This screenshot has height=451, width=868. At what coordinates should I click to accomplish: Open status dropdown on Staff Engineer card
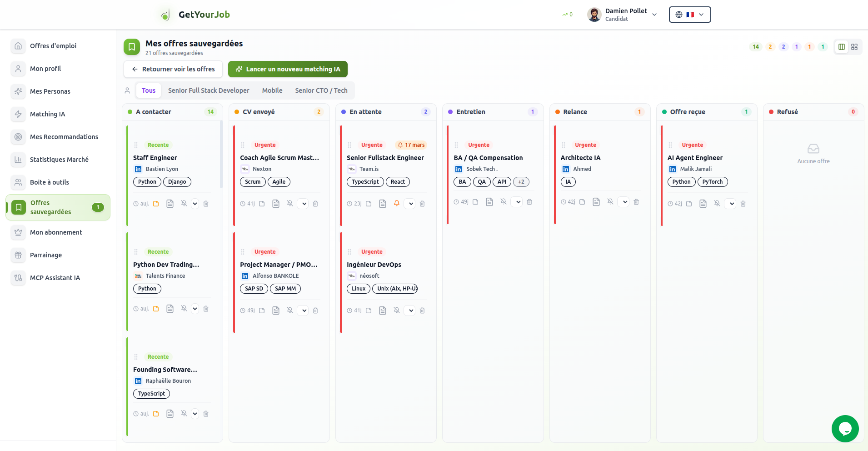(195, 204)
